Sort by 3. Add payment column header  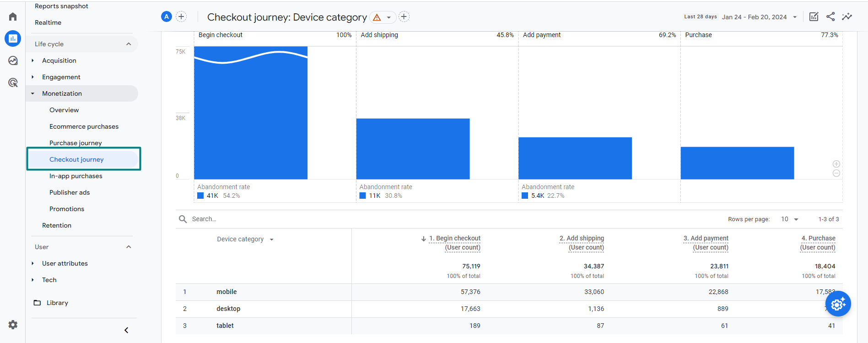(706, 243)
